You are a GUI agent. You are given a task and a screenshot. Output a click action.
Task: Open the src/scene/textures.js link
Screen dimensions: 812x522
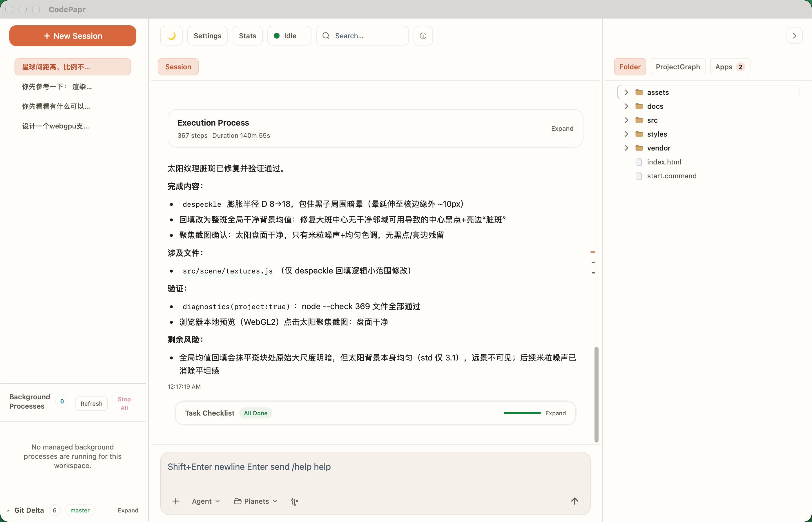point(227,271)
